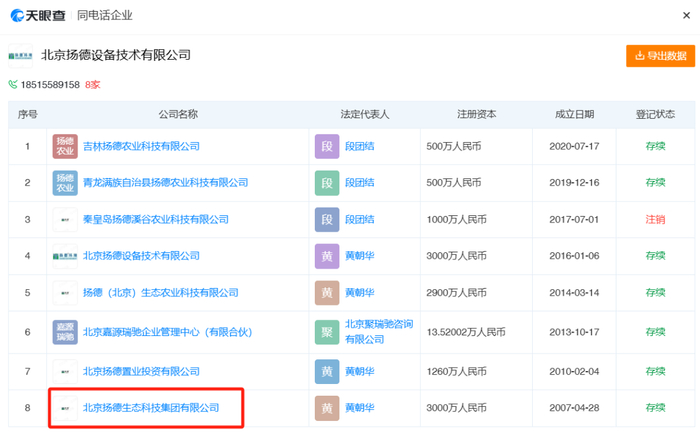Viewport: 700px width, 432px height.
Task: Open 北京扬德置业投资有限公司 link
Action: click(x=141, y=371)
